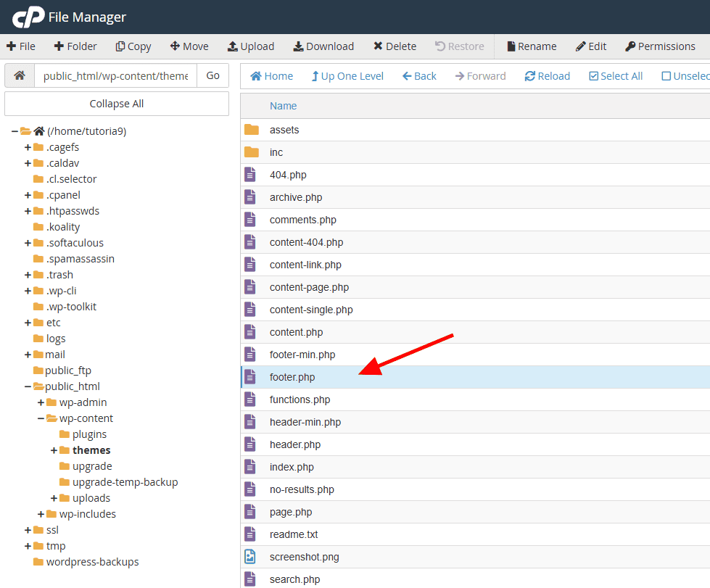Create a new folder using the Folder icon
This screenshot has height=588, width=710.
[75, 46]
